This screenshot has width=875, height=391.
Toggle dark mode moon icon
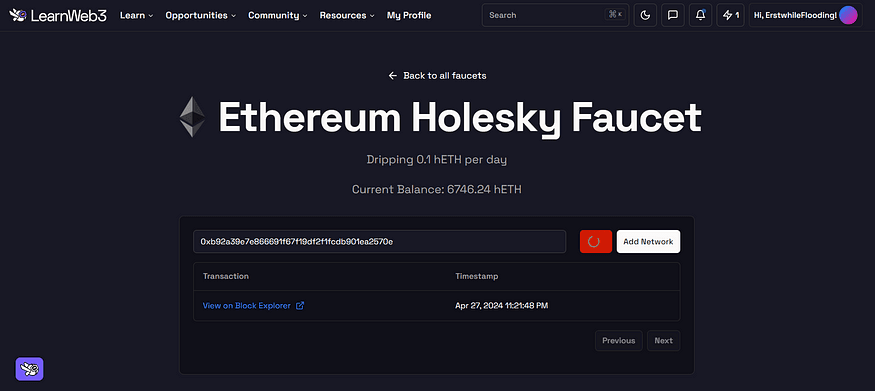pos(645,15)
